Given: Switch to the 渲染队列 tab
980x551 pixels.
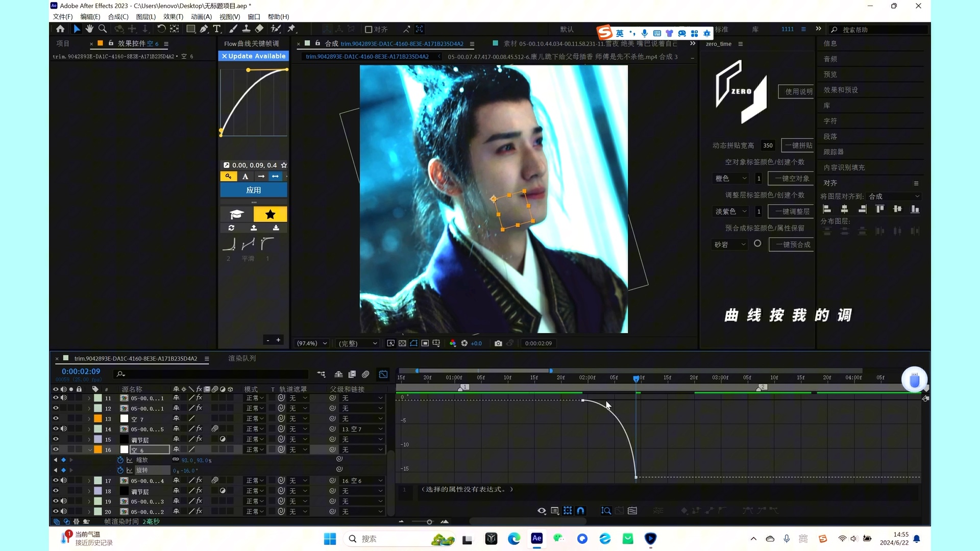Looking at the screenshot, I should point(242,359).
